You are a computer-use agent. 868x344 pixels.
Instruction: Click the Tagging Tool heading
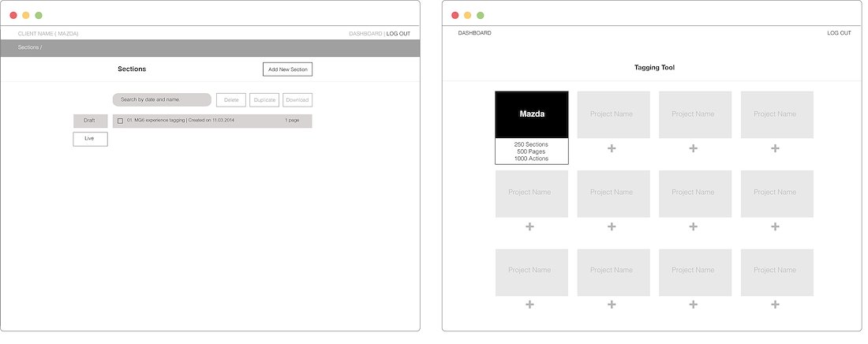pos(654,68)
